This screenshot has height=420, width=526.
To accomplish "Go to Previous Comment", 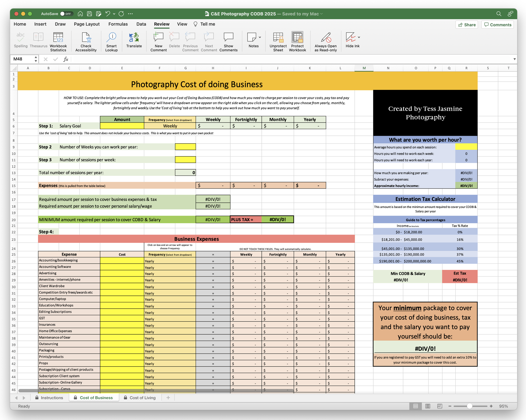I will click(190, 42).
